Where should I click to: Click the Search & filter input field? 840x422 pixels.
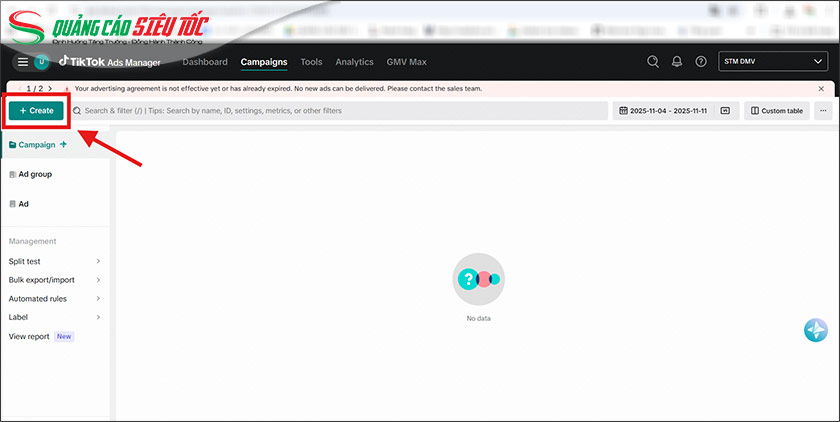(340, 111)
